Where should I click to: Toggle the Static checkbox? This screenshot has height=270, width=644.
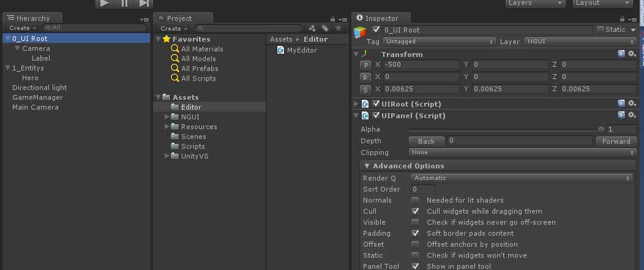[601, 29]
